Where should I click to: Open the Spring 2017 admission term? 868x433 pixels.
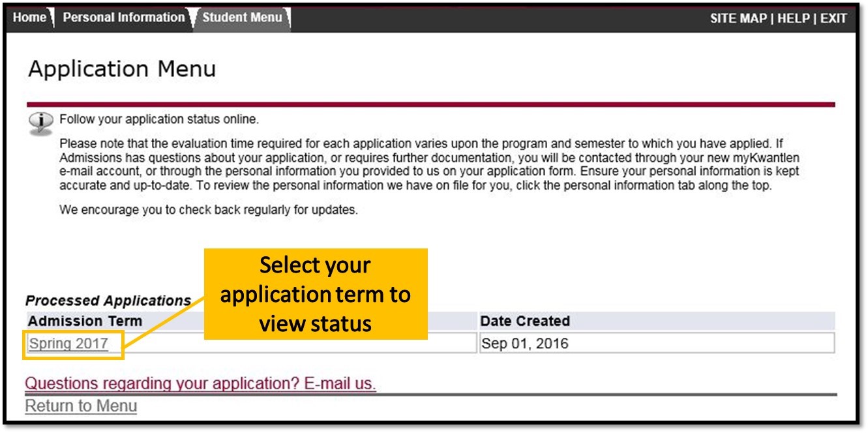(69, 344)
